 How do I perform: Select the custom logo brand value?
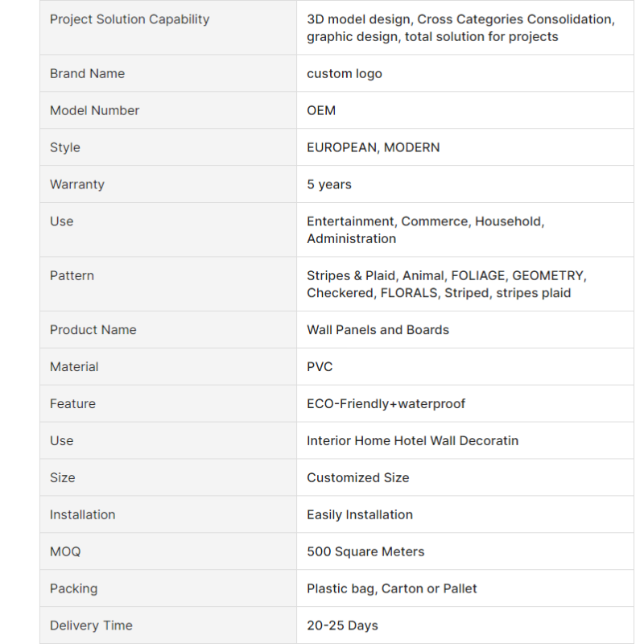pos(345,73)
